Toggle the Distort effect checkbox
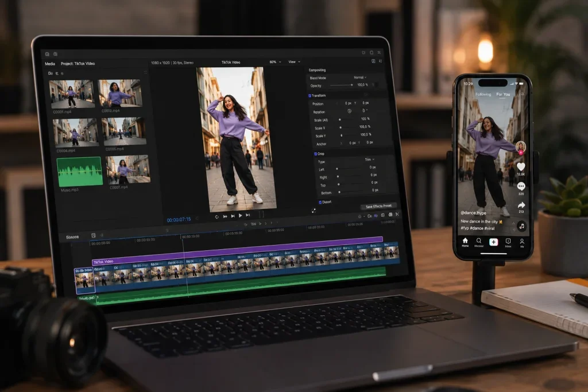Image resolution: width=588 pixels, height=392 pixels. 320,202
